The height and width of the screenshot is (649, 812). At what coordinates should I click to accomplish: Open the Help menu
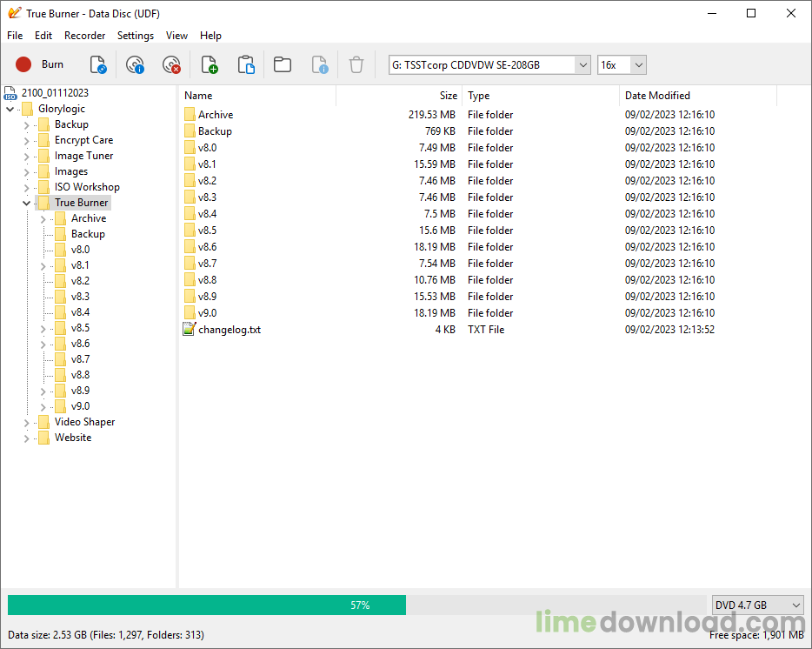point(210,36)
